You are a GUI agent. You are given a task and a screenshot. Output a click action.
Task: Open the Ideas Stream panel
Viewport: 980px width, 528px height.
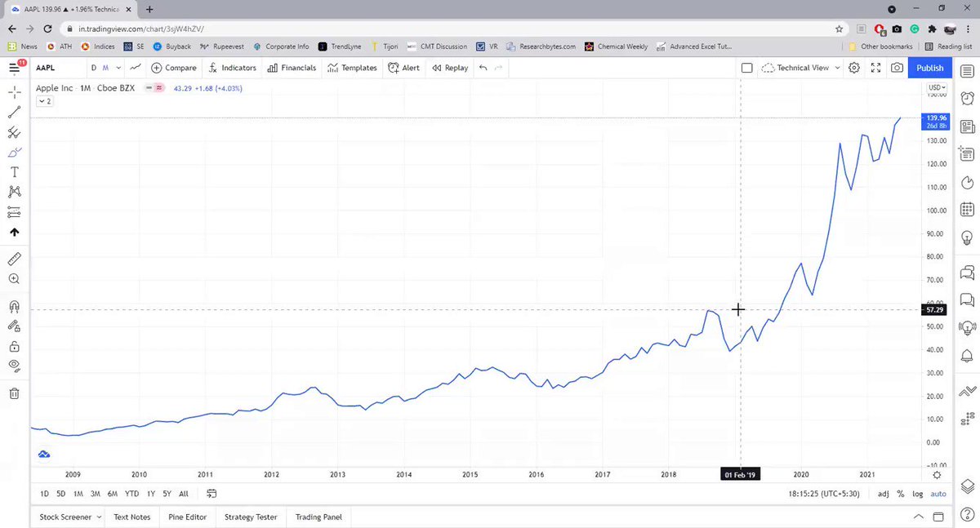coord(968,327)
